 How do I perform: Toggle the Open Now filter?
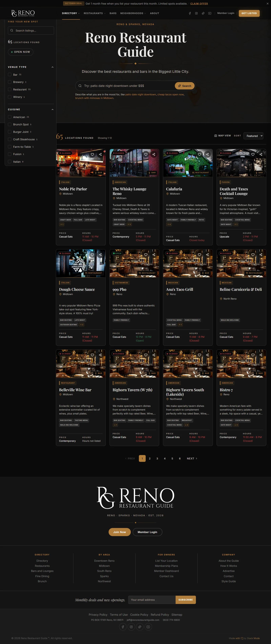pyautogui.click(x=21, y=52)
